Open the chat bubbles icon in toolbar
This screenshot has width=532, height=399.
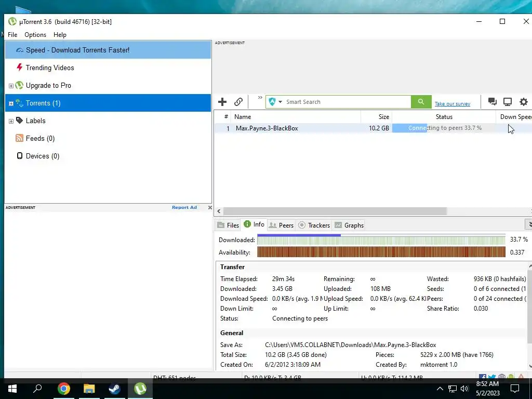click(x=492, y=101)
